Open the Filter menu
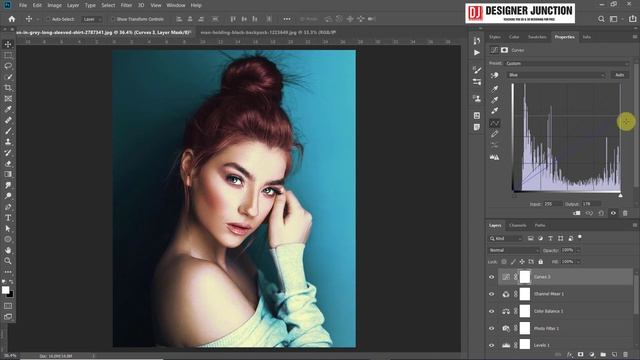The width and height of the screenshot is (640, 360). tap(126, 5)
